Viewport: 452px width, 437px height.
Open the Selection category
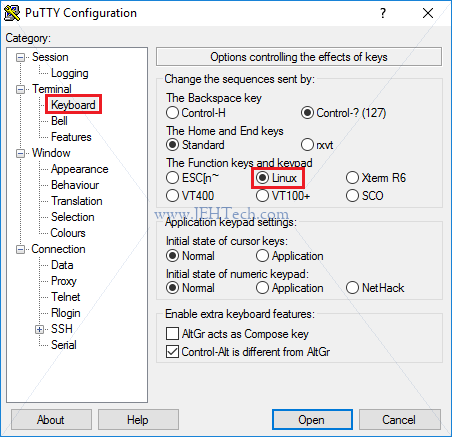[72, 217]
